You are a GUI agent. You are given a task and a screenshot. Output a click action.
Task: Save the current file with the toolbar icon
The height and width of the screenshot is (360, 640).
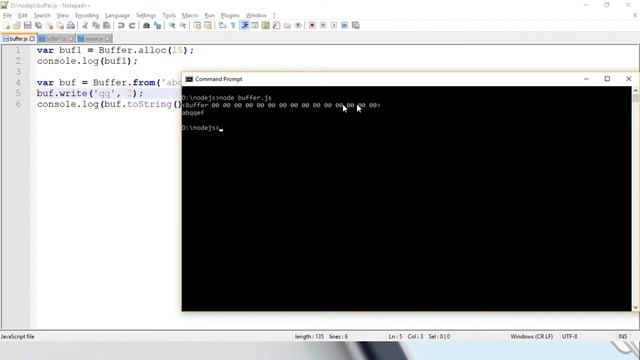point(27,25)
